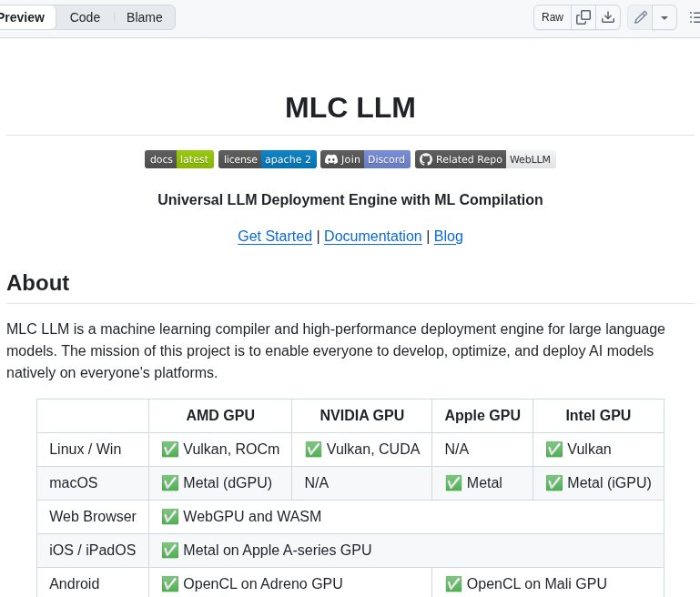Image resolution: width=700 pixels, height=597 pixels.
Task: Click the NVIDIA GPU column header
Action: coord(361,415)
